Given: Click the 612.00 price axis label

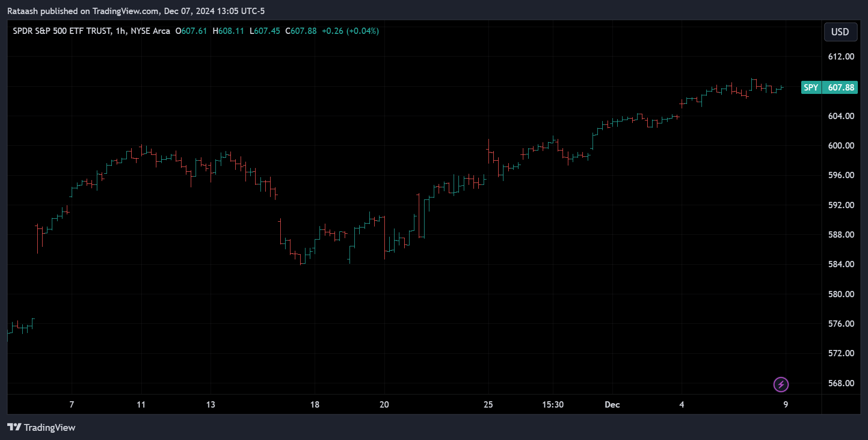Looking at the screenshot, I should 841,57.
